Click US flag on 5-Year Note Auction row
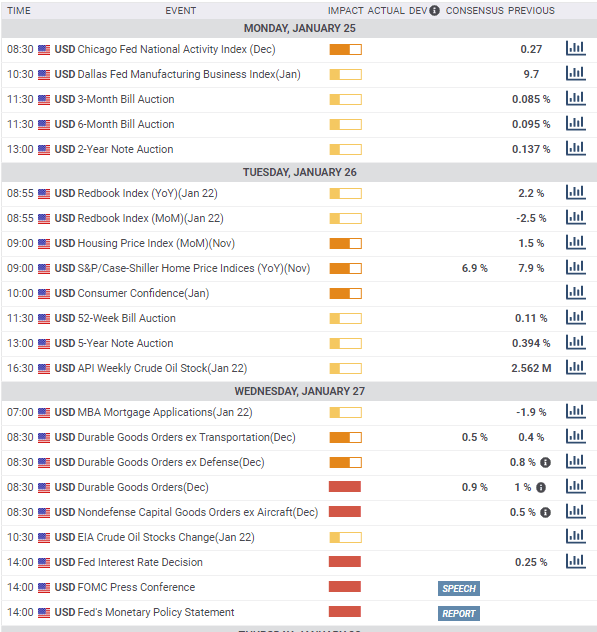The image size is (597, 632). click(44, 344)
